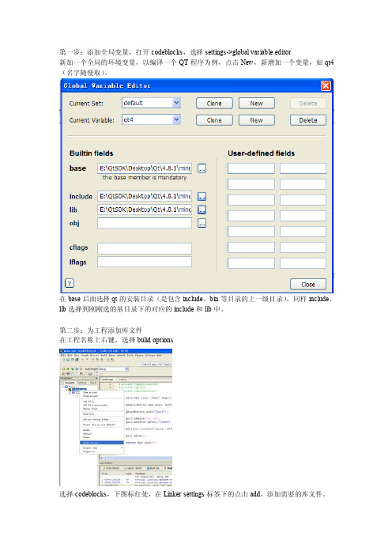Delete the current variable qt4

pos(307,120)
